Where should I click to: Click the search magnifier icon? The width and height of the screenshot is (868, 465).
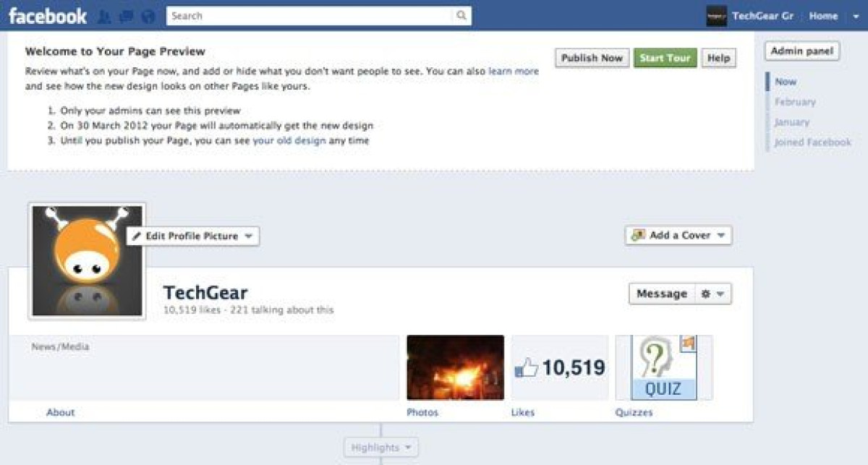pos(461,16)
